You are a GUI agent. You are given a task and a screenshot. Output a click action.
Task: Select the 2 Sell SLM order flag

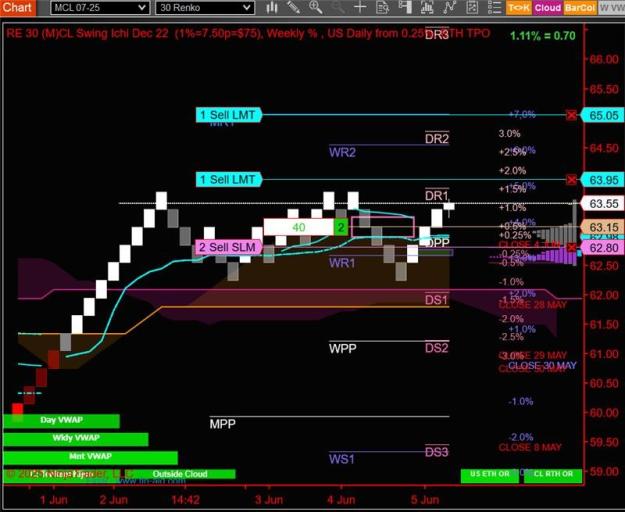coord(228,247)
